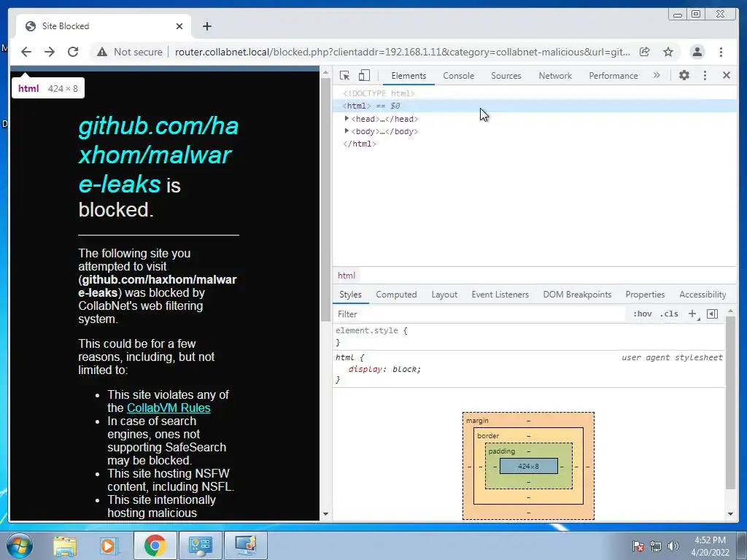This screenshot has width=747, height=560.
Task: Expand the head element node
Action: coord(347,119)
